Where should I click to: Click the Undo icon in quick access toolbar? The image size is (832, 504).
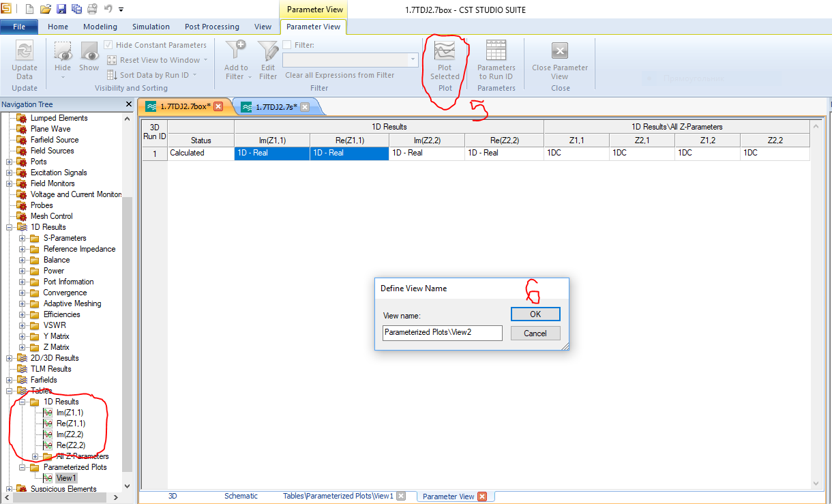pyautogui.click(x=108, y=9)
